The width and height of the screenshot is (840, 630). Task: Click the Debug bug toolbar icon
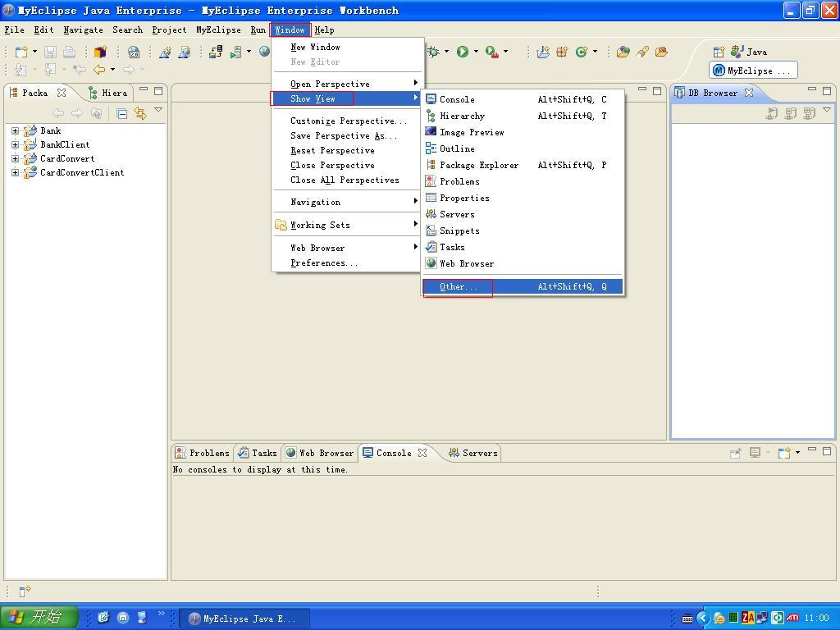click(433, 52)
